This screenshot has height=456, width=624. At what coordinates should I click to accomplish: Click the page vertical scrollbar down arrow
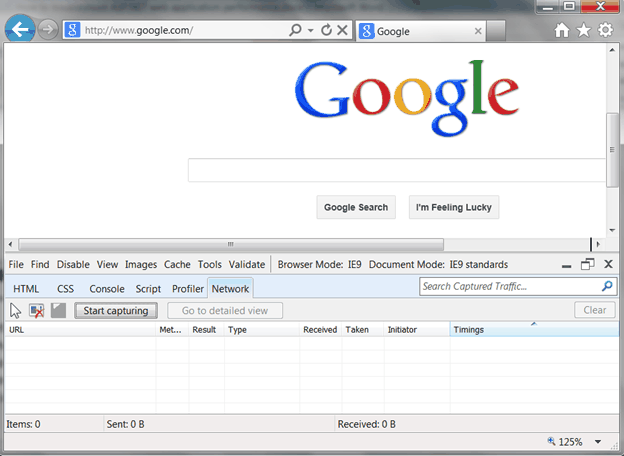pos(612,230)
